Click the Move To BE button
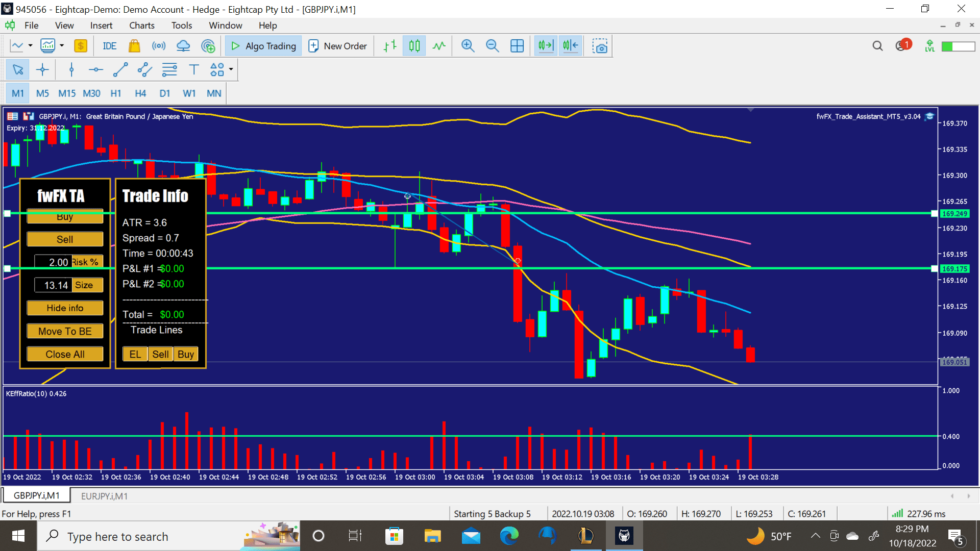This screenshot has width=980, height=551. point(65,331)
